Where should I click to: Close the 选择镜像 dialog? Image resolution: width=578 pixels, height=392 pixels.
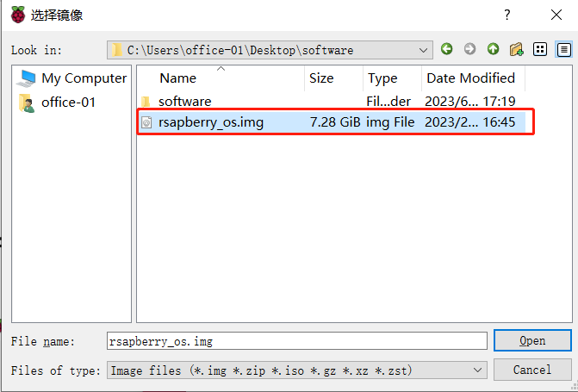pyautogui.click(x=556, y=15)
